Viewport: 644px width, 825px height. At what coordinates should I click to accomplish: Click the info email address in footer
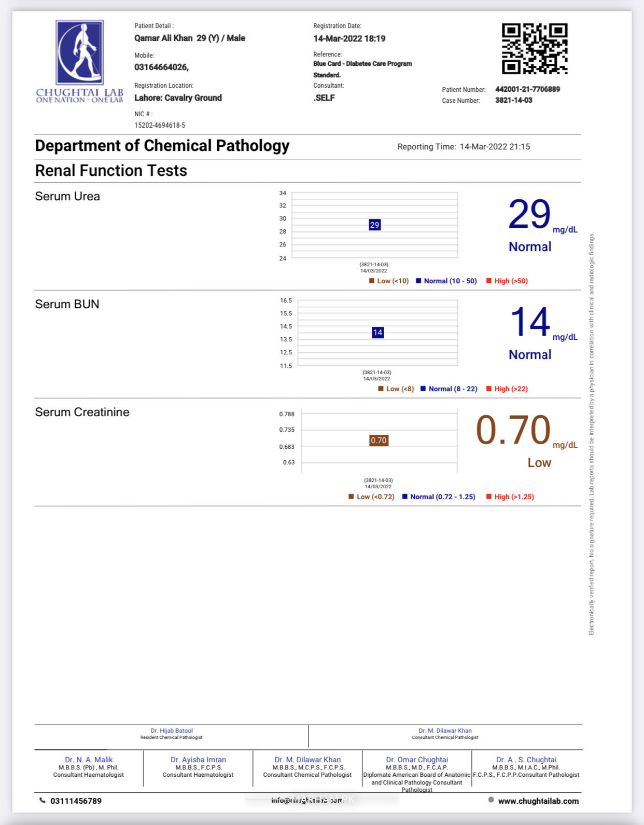(307, 800)
